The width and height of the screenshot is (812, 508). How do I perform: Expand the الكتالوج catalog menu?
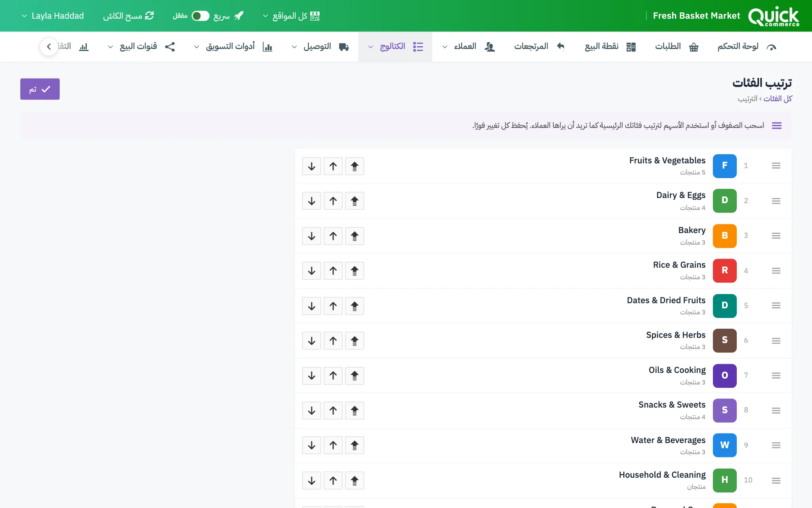pos(395,47)
